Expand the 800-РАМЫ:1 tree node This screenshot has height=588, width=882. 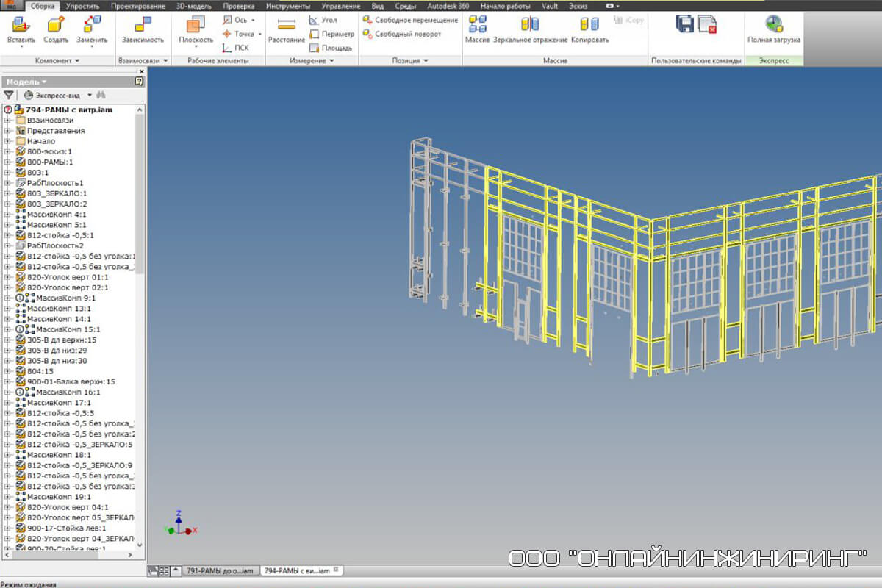point(7,162)
